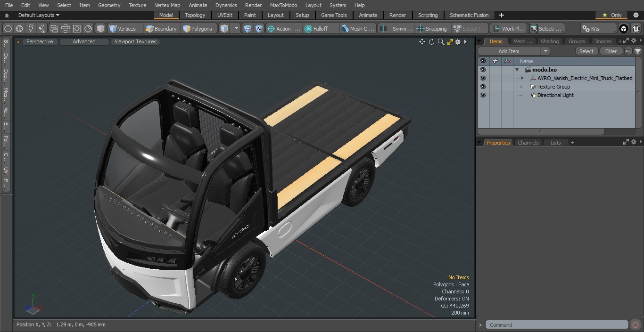644x332 pixels.
Task: Click the gray cube icon before Vertices
Action: pyautogui.click(x=100, y=29)
